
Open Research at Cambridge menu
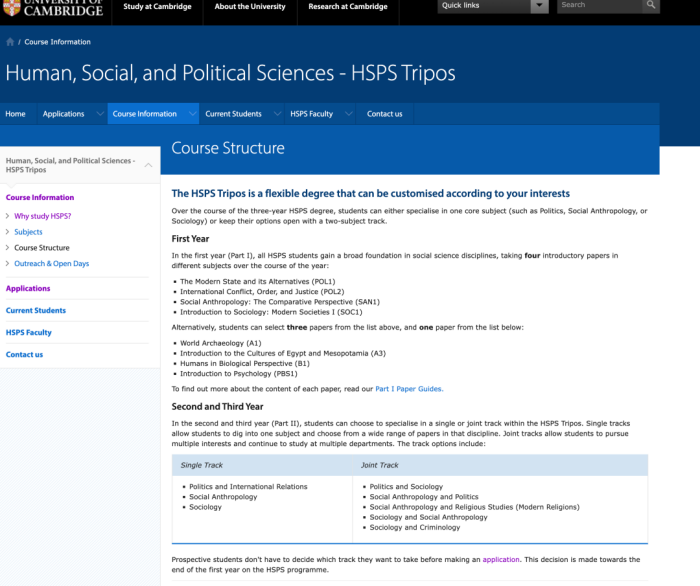[x=348, y=7]
